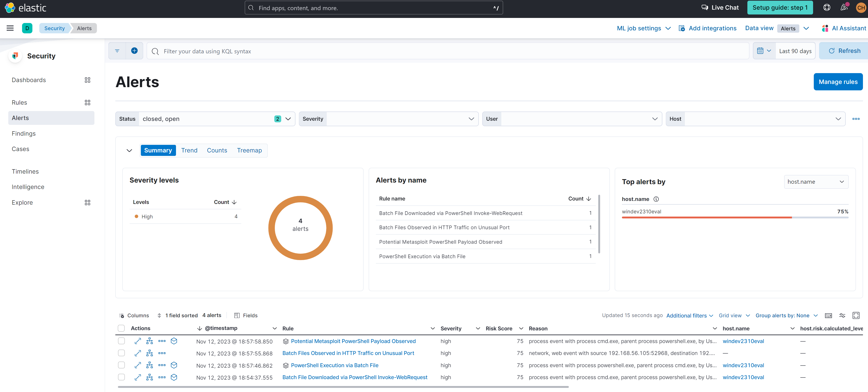Tick the checkbox for the Batch File Downloaded alert

(121, 378)
